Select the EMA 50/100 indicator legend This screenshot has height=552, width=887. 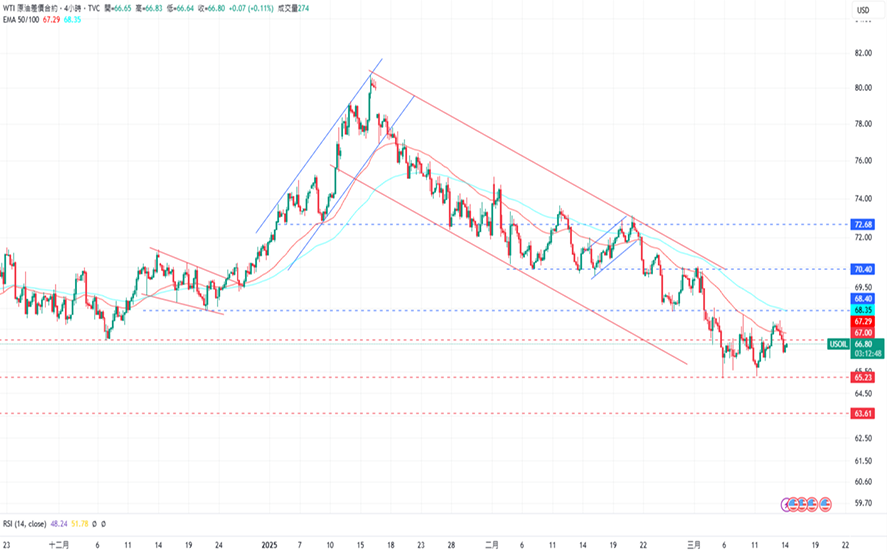tap(21, 20)
